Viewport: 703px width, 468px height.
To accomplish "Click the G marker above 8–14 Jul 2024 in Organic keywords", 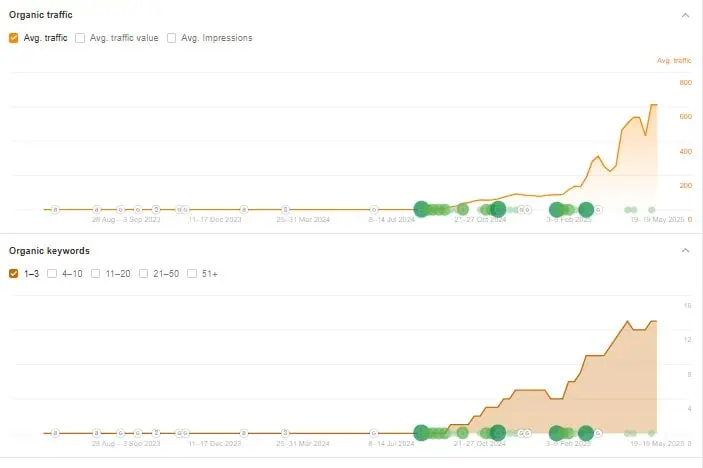I will (x=374, y=433).
